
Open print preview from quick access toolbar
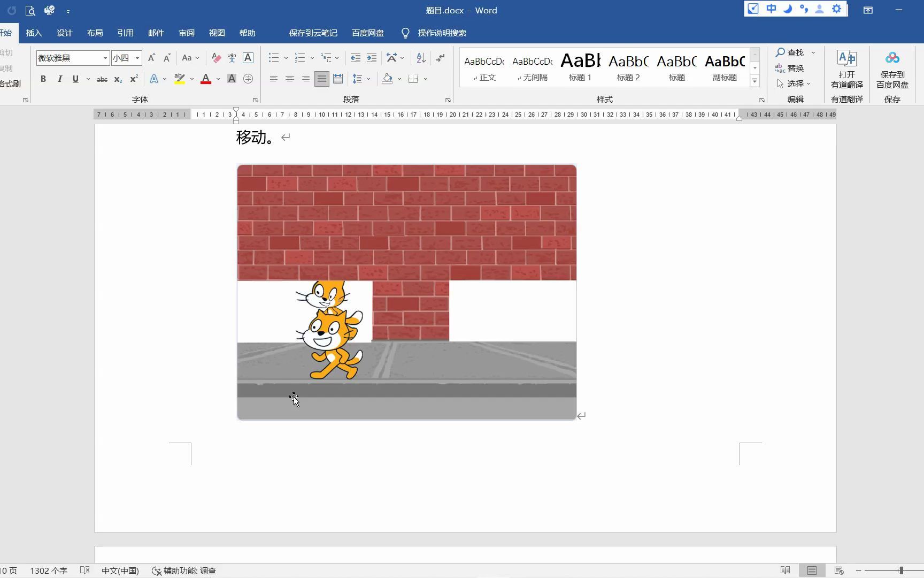click(30, 10)
